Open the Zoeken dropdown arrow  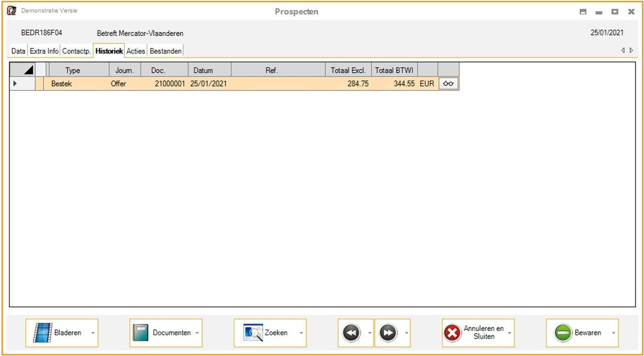click(x=301, y=333)
